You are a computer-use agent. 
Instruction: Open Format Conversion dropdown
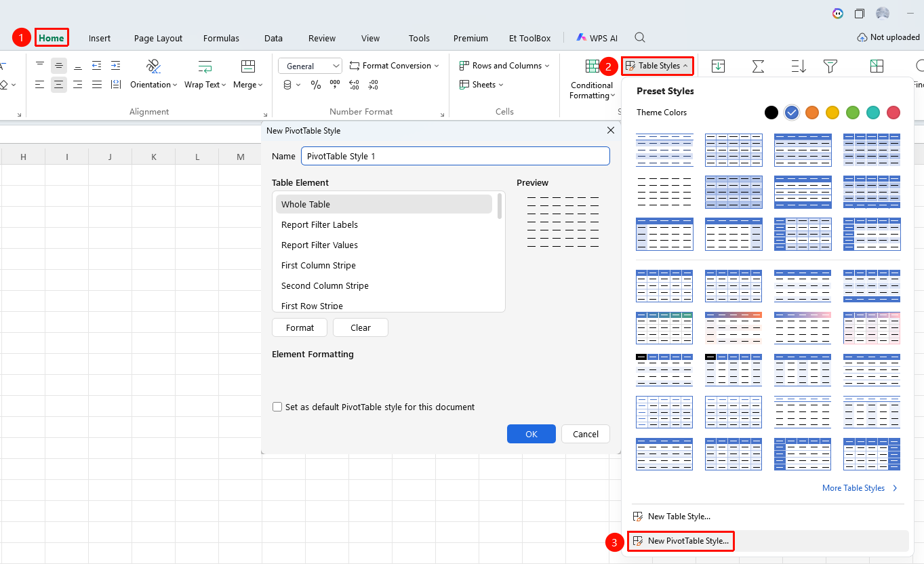click(395, 66)
